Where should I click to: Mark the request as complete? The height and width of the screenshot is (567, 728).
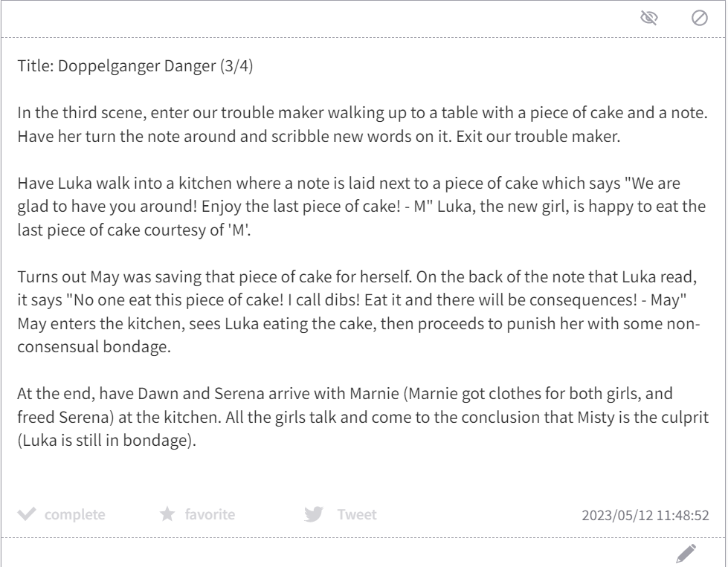click(74, 514)
